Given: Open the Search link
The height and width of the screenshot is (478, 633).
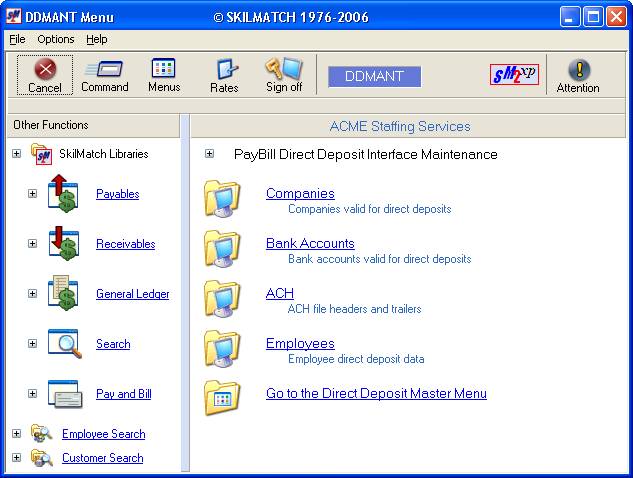Looking at the screenshot, I should pos(113,344).
